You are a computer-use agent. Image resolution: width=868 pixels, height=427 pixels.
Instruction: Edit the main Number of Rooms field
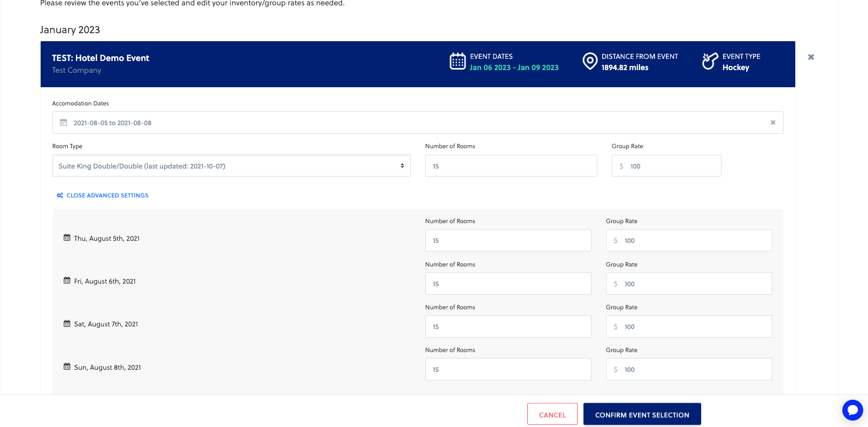(511, 166)
